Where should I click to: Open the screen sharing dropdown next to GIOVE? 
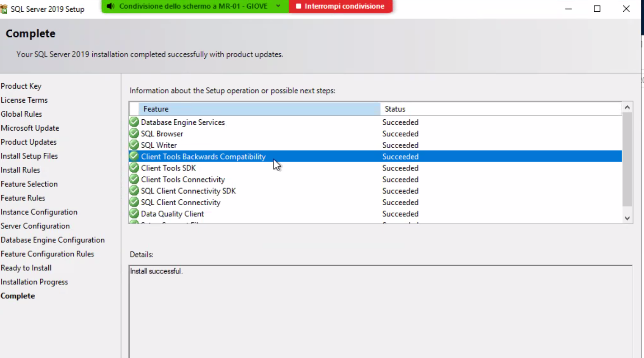[x=277, y=6]
